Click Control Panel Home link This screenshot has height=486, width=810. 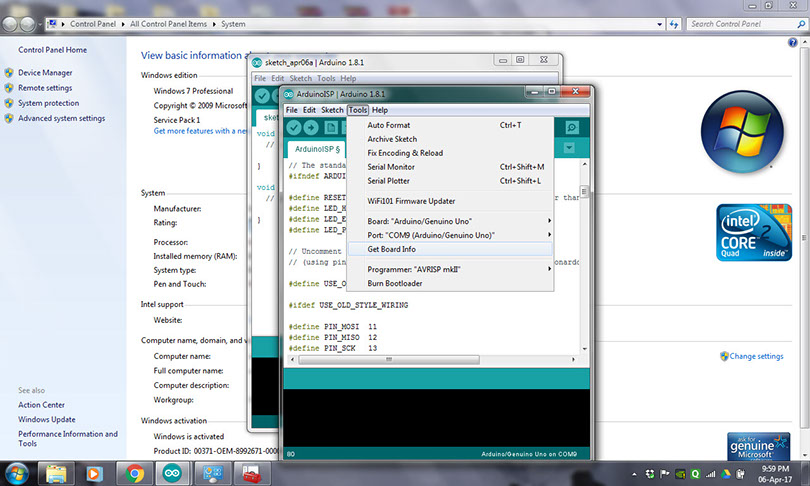52,50
